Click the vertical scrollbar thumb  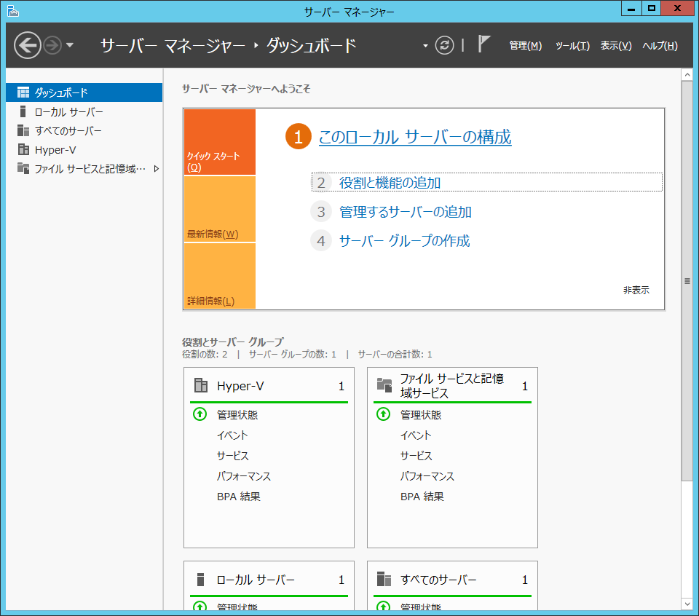point(687,281)
